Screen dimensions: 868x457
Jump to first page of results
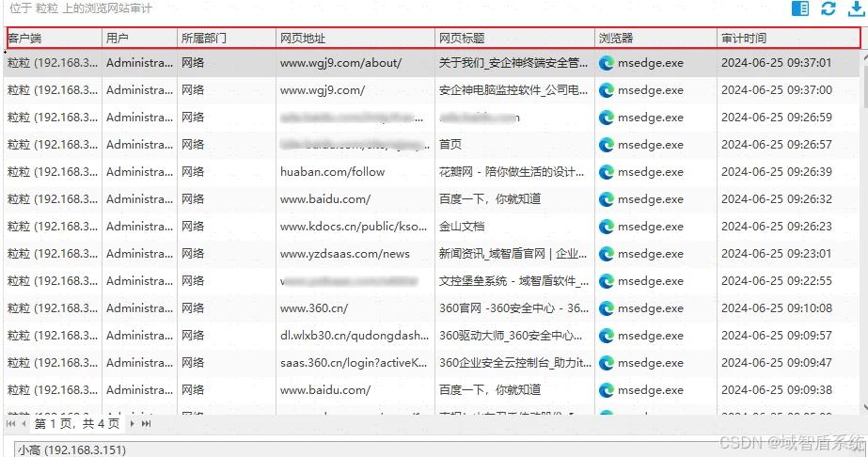[x=10, y=424]
